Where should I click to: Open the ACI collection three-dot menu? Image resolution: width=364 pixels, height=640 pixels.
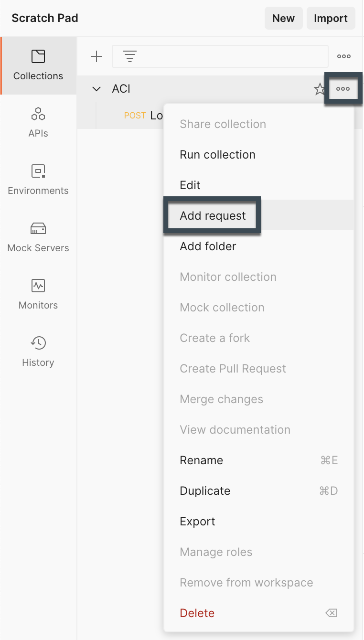point(343,88)
